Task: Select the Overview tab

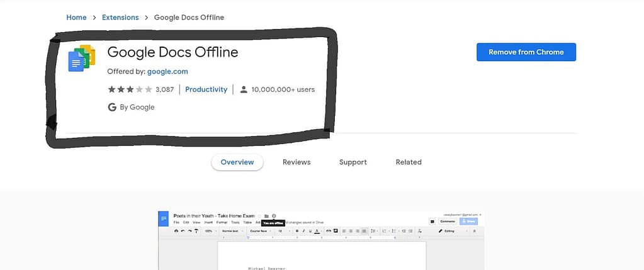Action: pos(237,162)
